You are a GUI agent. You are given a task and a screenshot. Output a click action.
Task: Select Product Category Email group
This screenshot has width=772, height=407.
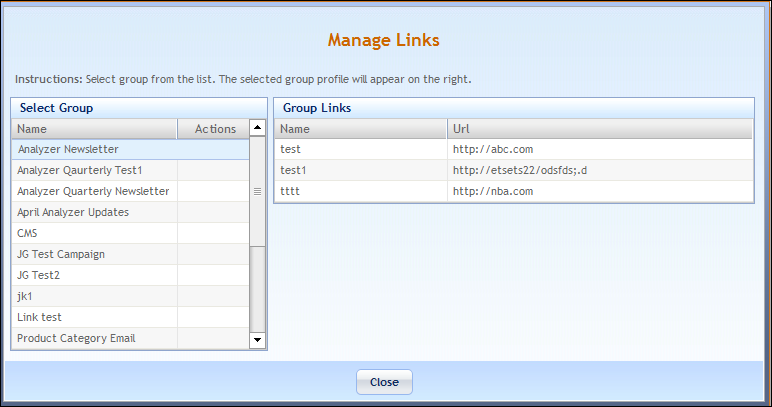[x=130, y=339]
